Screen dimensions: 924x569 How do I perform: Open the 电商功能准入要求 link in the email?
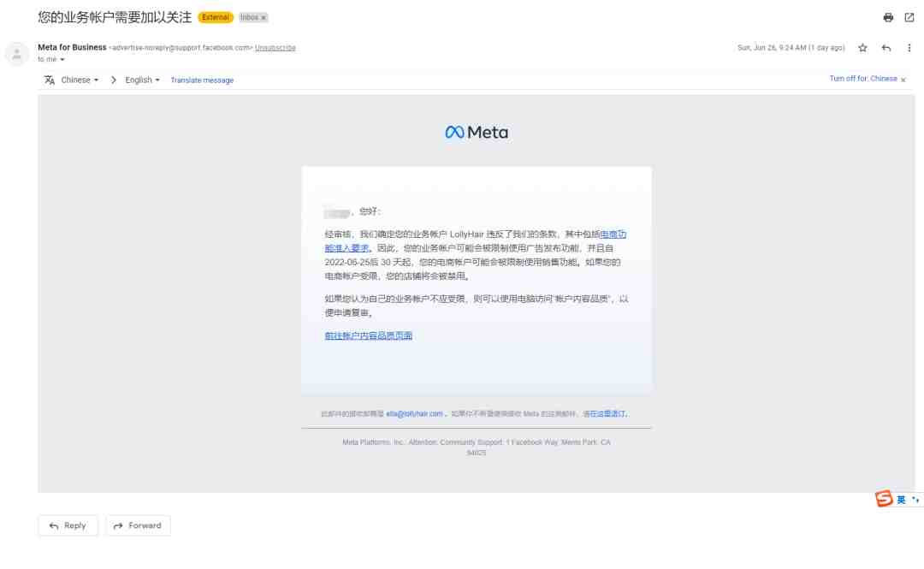pyautogui.click(x=476, y=241)
